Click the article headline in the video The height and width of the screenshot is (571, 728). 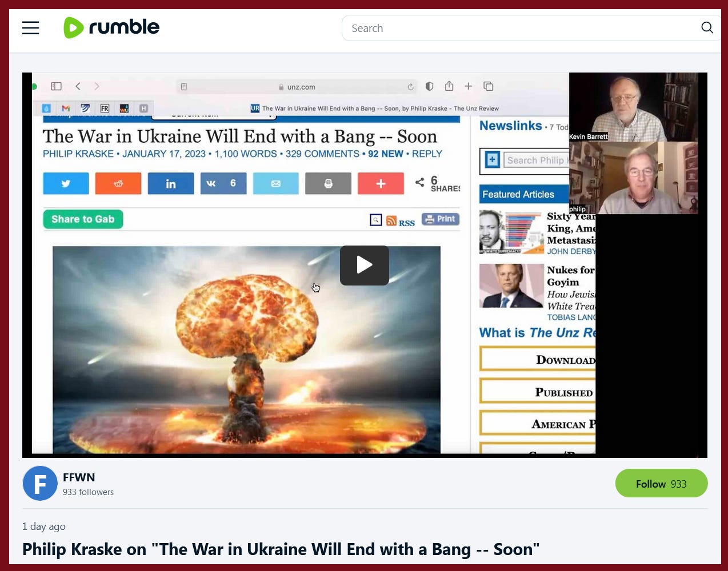point(240,136)
